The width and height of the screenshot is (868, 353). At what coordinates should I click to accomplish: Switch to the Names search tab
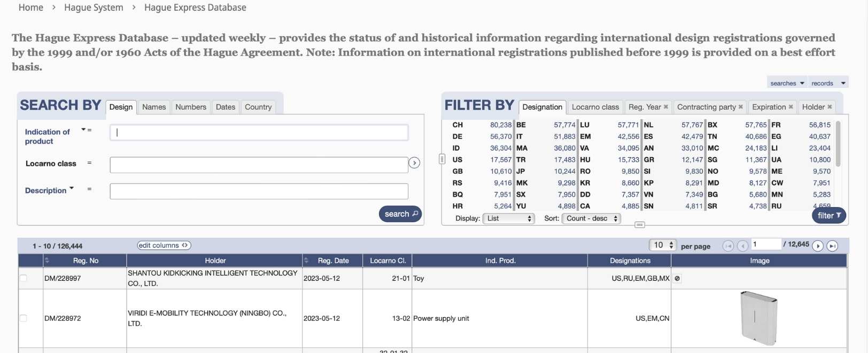tap(154, 107)
